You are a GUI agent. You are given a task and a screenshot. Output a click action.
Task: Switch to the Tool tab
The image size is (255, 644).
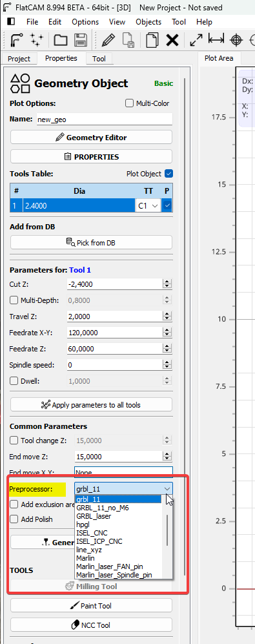click(99, 59)
